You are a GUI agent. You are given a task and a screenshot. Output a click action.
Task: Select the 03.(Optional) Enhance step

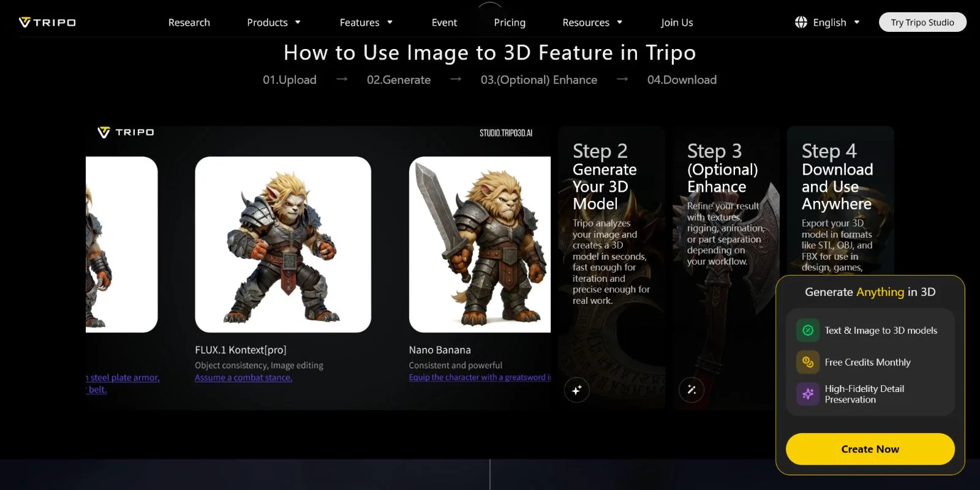click(x=539, y=80)
